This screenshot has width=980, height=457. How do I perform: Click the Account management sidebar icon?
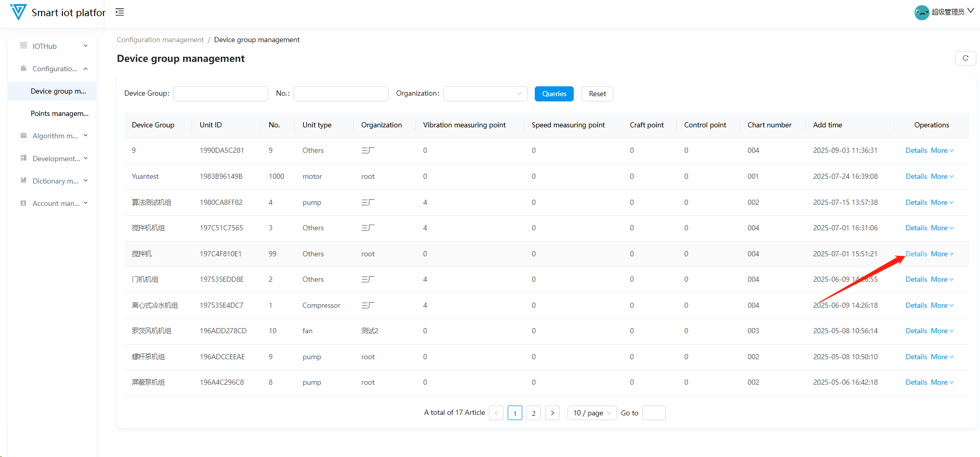click(x=23, y=203)
